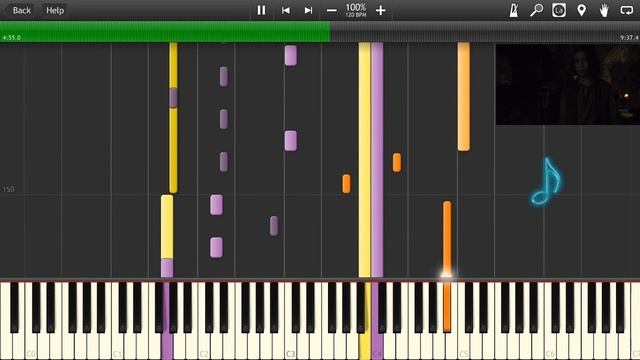Click the elapsed time 4:55.0 label
Viewport: 640px width, 360px height.
(11, 38)
